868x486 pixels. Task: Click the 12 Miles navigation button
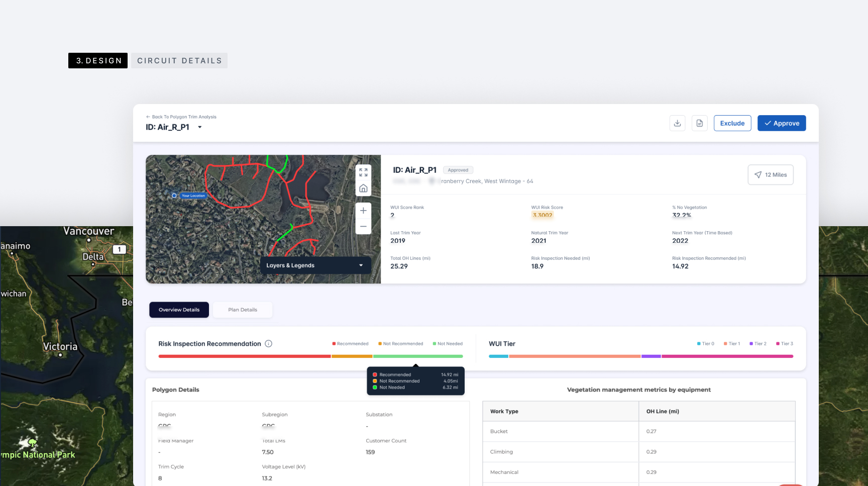(771, 175)
